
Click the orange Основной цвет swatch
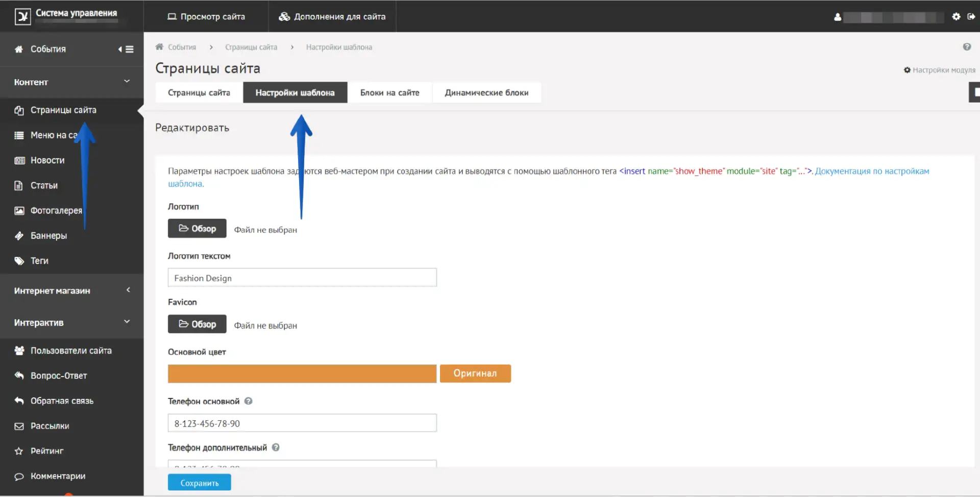302,374
